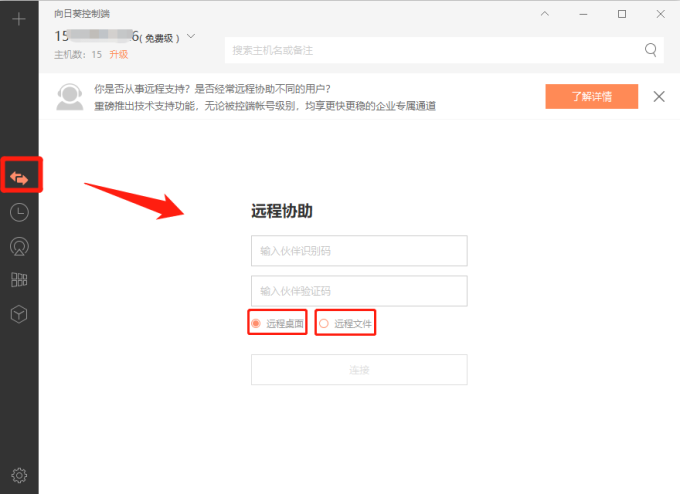Expand the account dropdown beside 免费级

pyautogui.click(x=191, y=37)
